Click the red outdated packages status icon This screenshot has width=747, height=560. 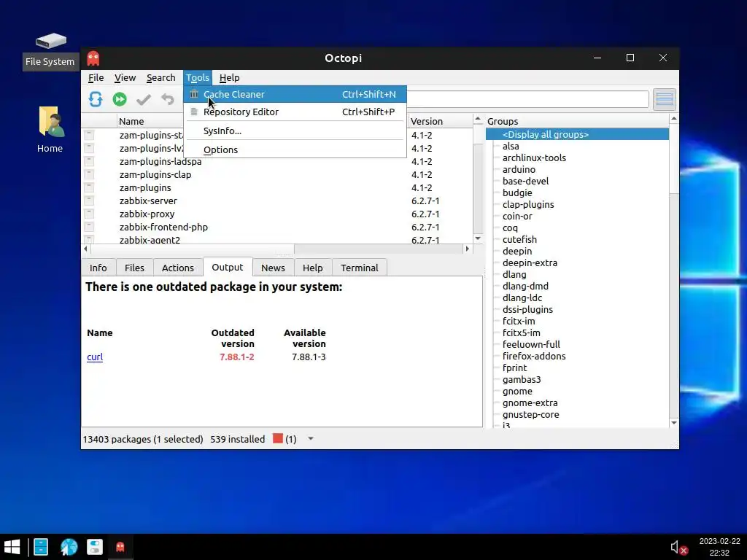(278, 438)
